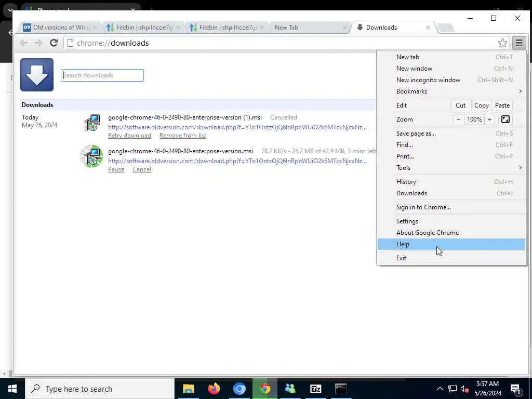
Task: Open the command prompt taskbar icon
Action: (x=341, y=389)
